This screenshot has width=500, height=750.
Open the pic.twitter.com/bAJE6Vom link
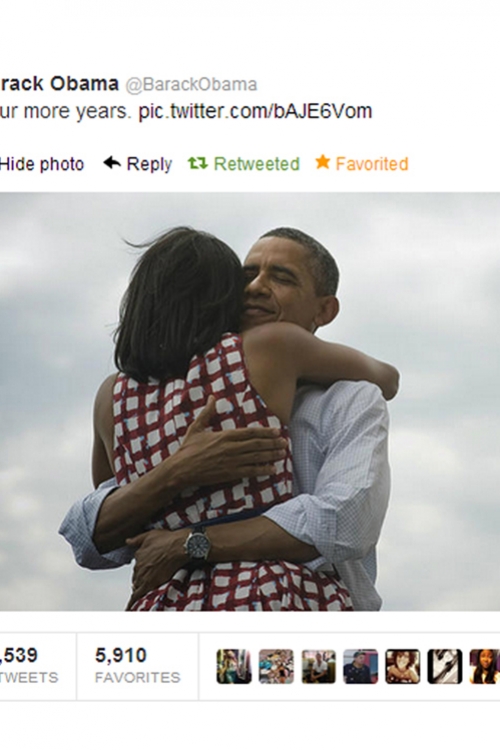tap(255, 111)
